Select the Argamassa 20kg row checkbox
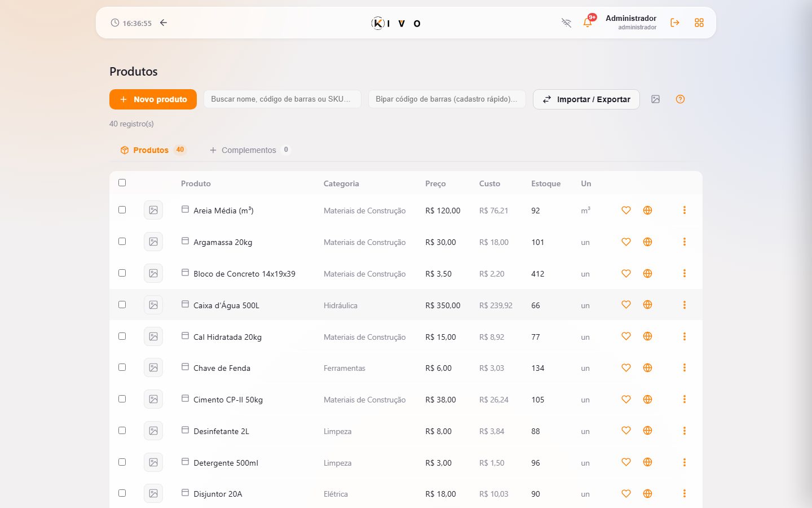 122,242
